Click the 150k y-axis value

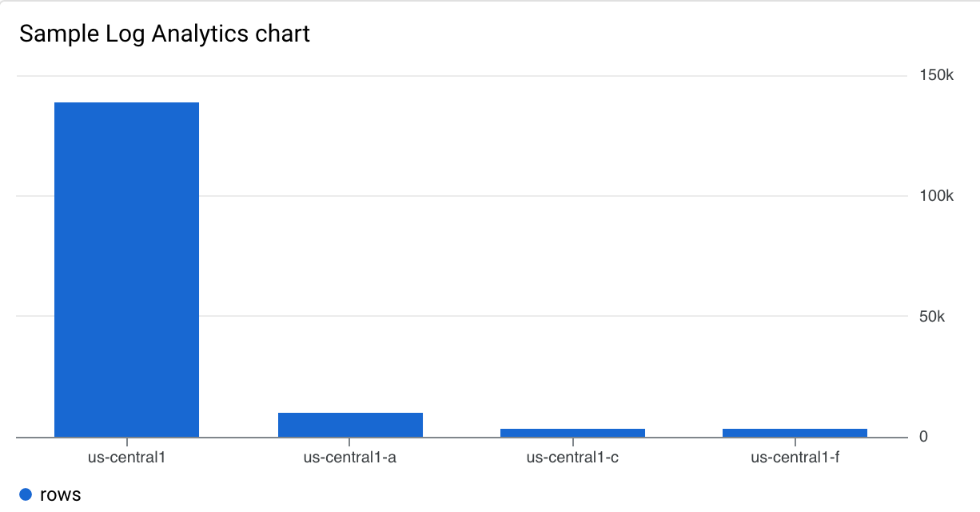(936, 76)
